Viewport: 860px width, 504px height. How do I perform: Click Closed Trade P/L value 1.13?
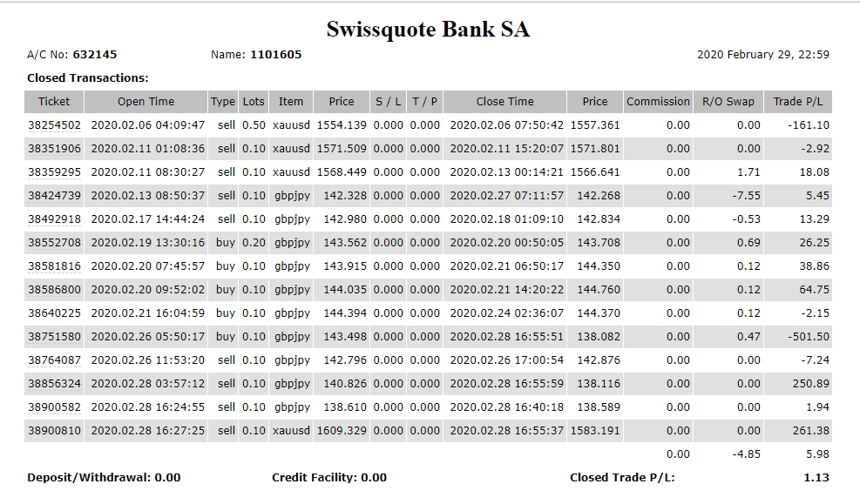816,478
